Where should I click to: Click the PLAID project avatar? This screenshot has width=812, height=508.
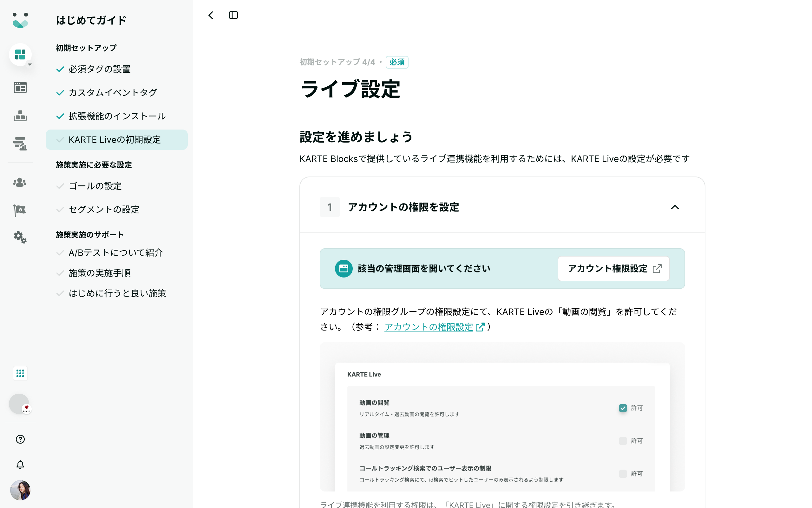click(x=20, y=404)
